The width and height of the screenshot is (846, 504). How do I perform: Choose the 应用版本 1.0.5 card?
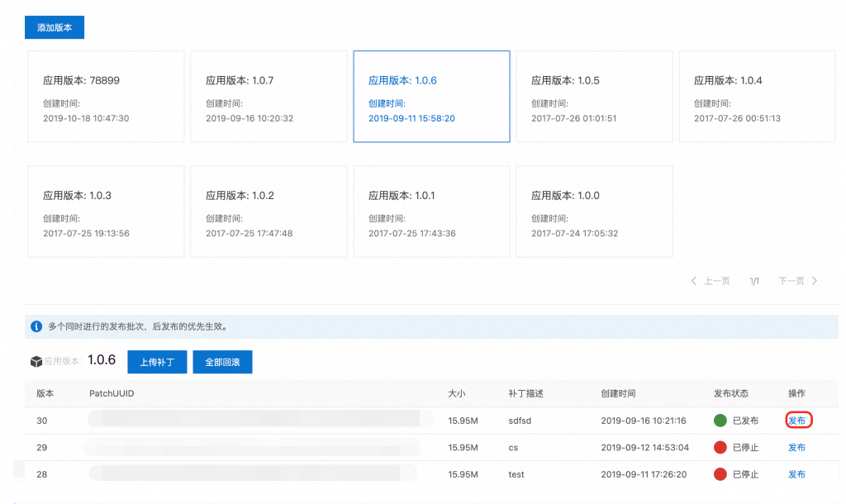tap(595, 97)
